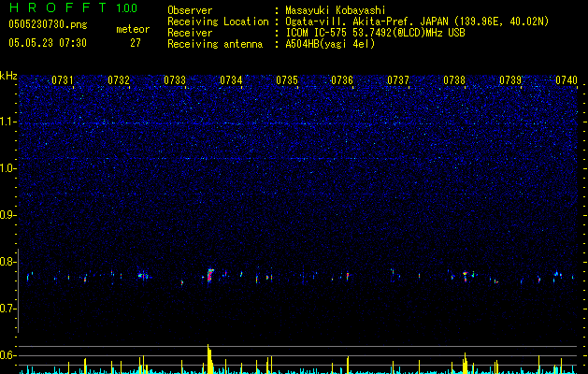Click the strong meteor echo near 0734

pos(210,276)
